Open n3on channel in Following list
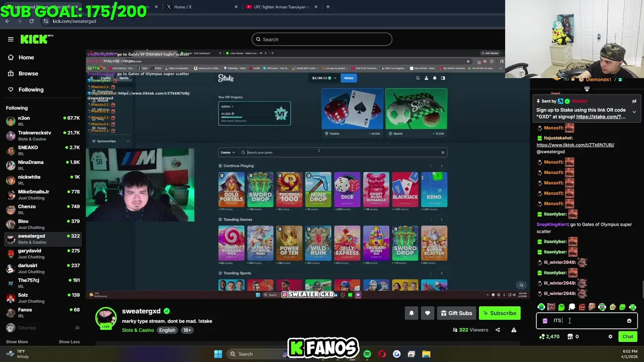 [43, 121]
